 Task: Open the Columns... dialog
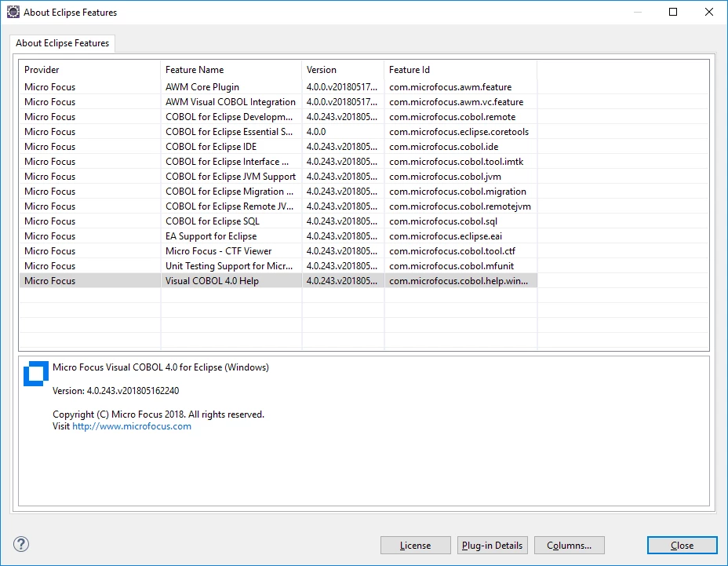(x=570, y=546)
